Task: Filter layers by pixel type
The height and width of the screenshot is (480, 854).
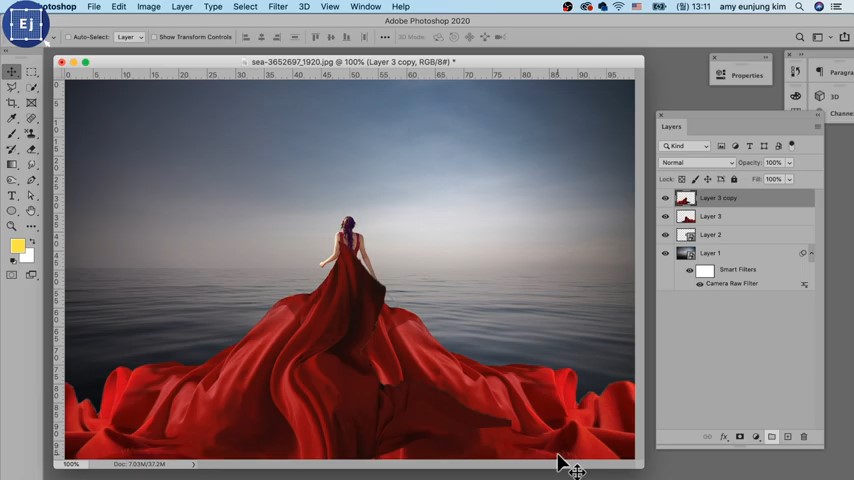Action: pyautogui.click(x=721, y=146)
